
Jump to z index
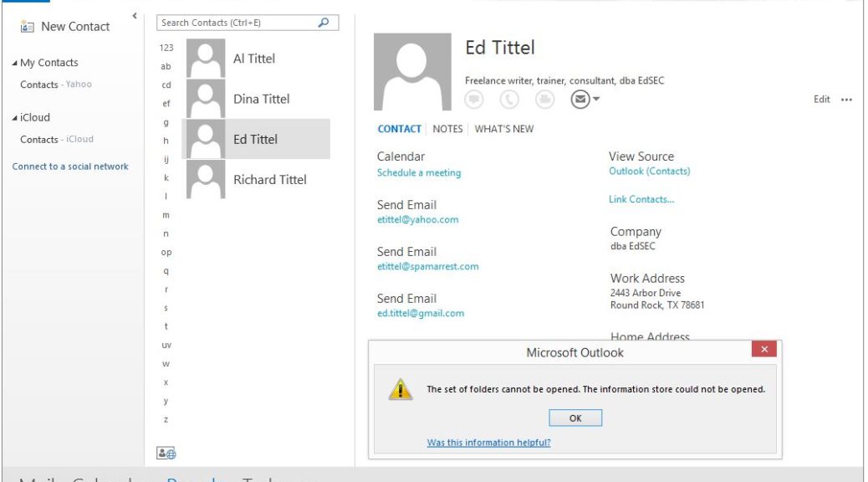166,420
